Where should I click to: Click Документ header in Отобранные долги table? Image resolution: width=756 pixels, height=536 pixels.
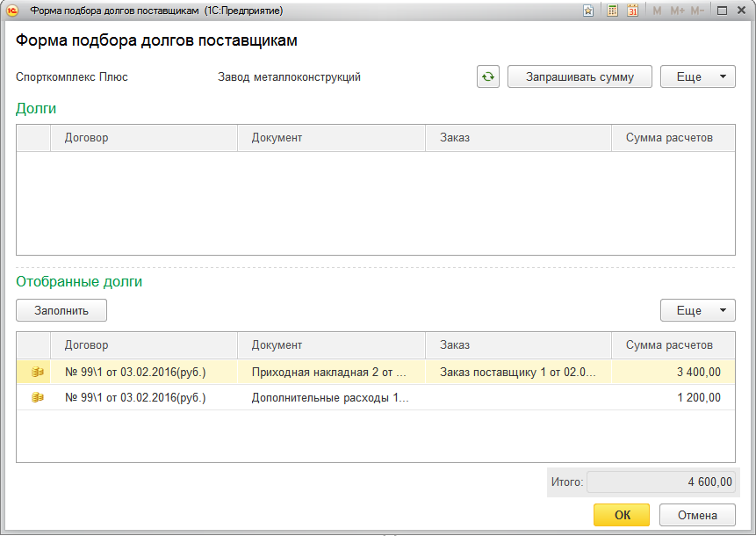point(331,345)
